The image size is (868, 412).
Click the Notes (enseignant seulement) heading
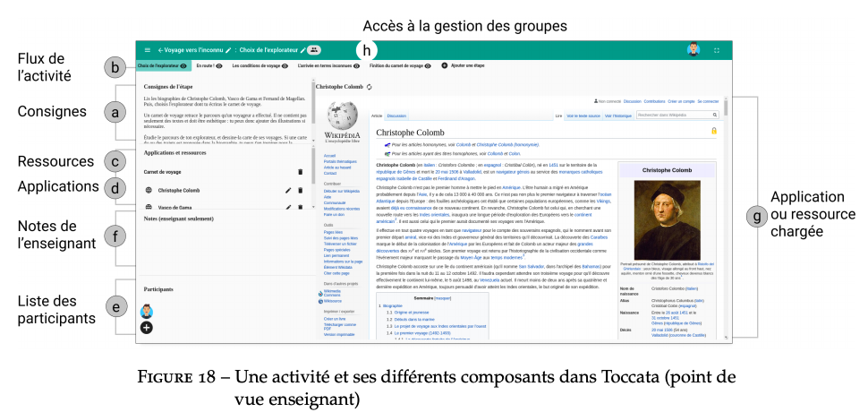(178, 219)
